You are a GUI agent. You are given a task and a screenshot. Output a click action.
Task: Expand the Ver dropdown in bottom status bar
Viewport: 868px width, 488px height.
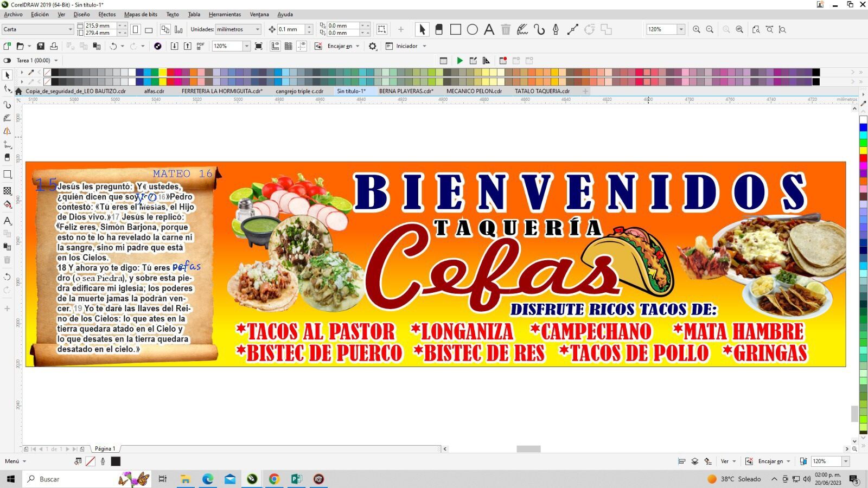pyautogui.click(x=734, y=461)
